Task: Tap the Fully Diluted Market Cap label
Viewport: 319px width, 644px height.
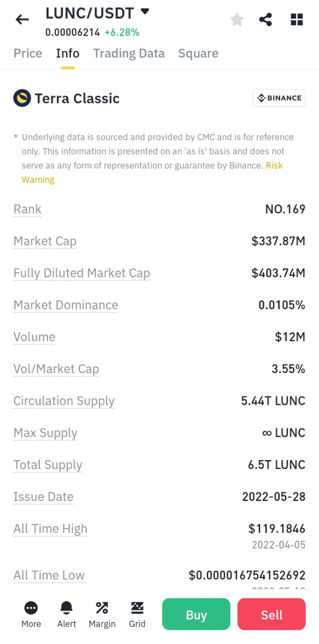Action: [82, 273]
